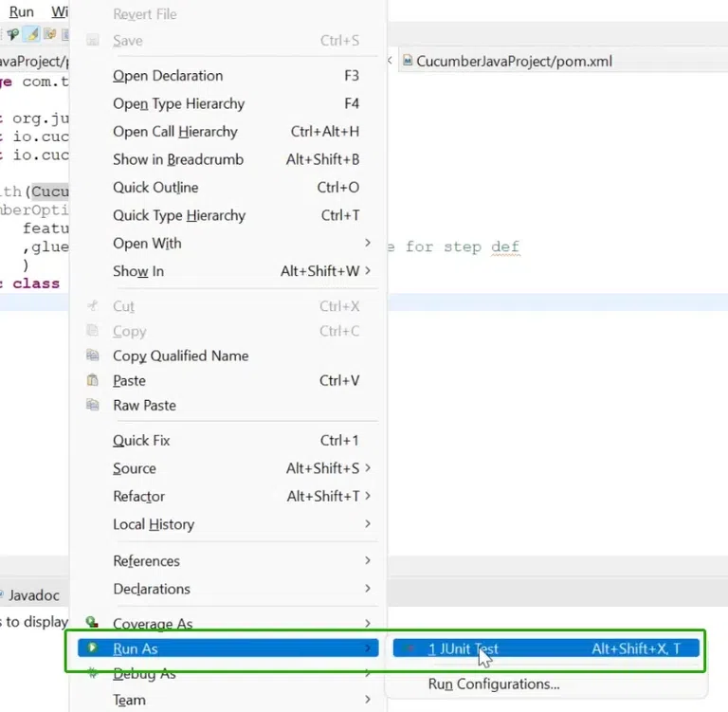
Task: Expand the Refactor submenu
Action: tap(227, 496)
